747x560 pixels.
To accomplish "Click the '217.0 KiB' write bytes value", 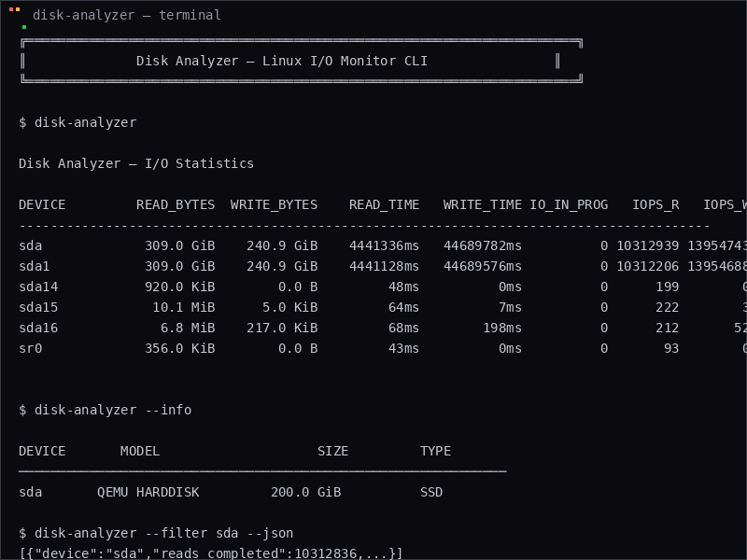I will pyautogui.click(x=282, y=329).
